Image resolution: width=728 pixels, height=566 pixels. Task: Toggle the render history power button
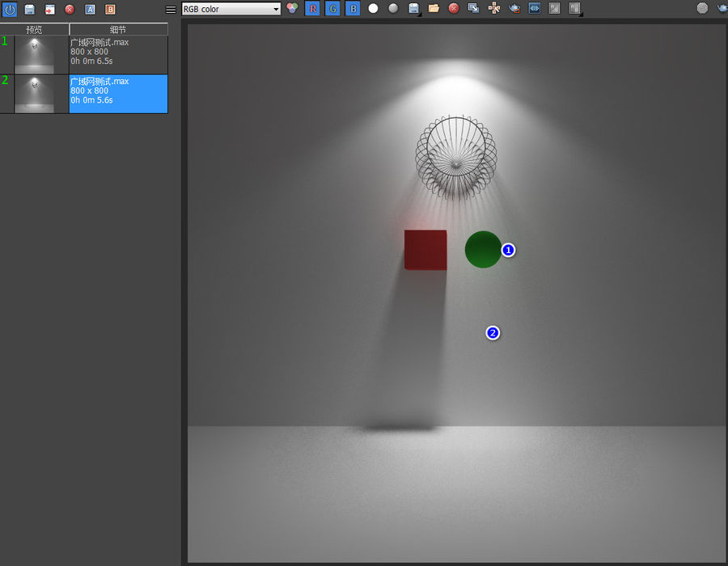pyautogui.click(x=10, y=9)
